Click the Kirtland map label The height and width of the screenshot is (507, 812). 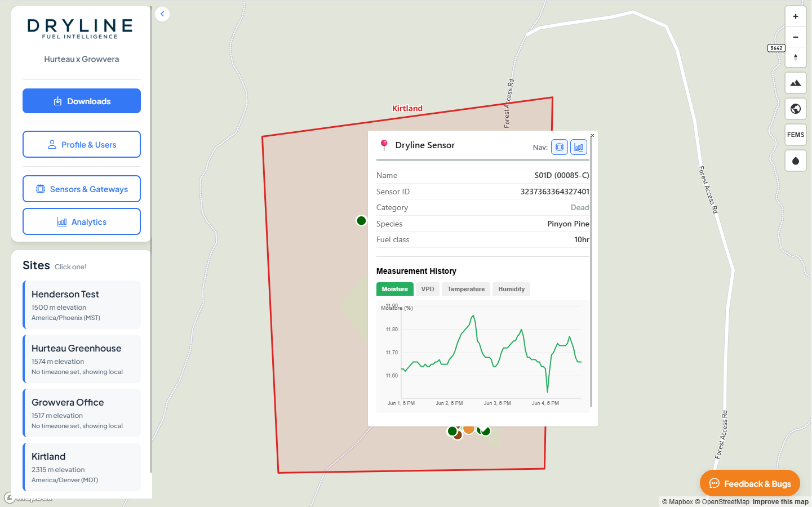tap(407, 108)
